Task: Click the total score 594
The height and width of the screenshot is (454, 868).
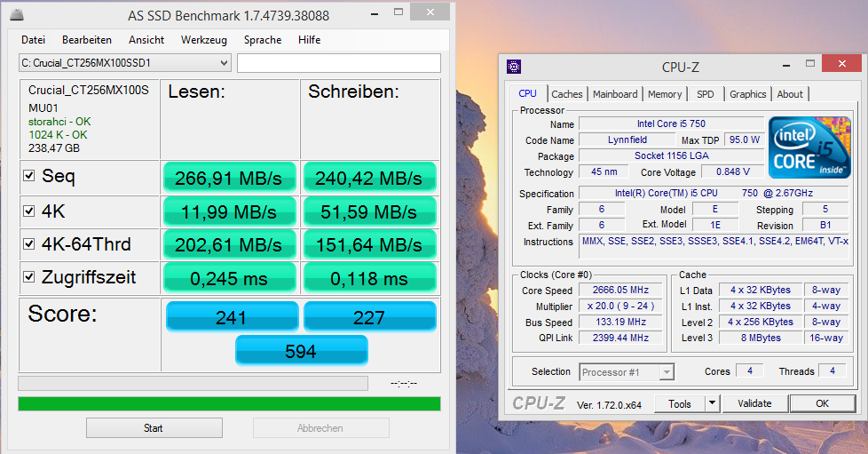Action: pyautogui.click(x=301, y=351)
